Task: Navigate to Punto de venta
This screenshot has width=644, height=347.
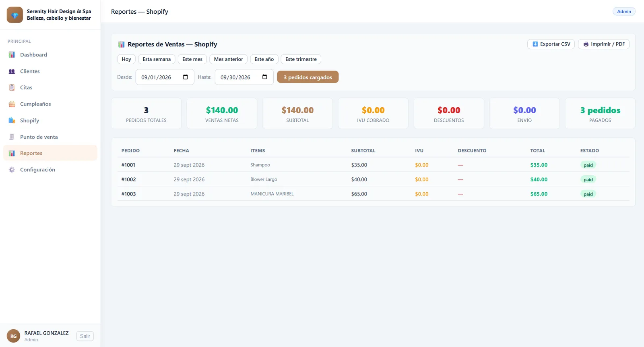Action: click(50, 137)
